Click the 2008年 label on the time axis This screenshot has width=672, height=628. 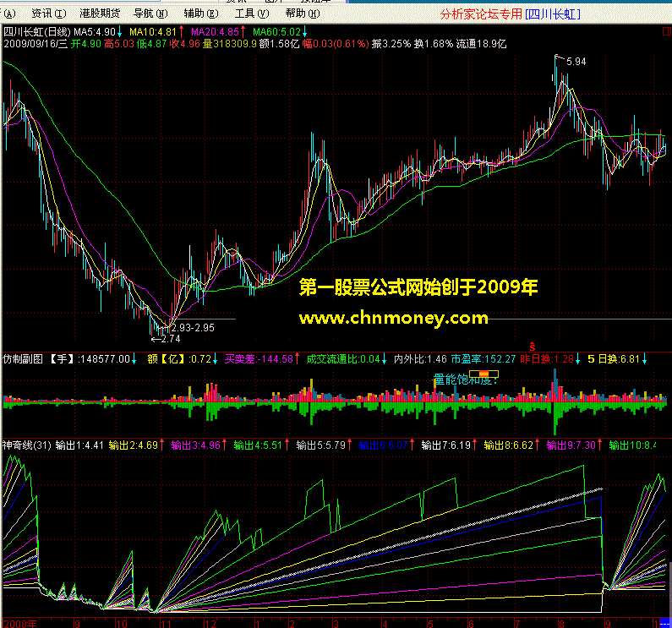19,623
